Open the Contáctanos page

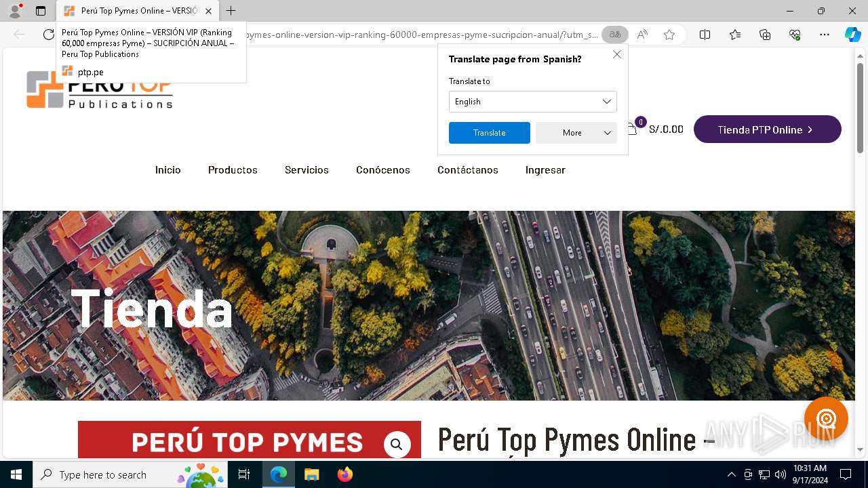click(468, 170)
